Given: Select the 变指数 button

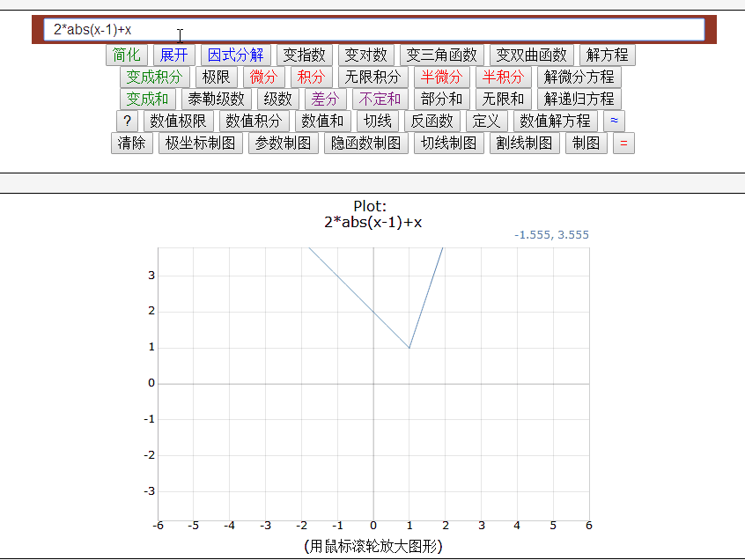Looking at the screenshot, I should (x=304, y=55).
